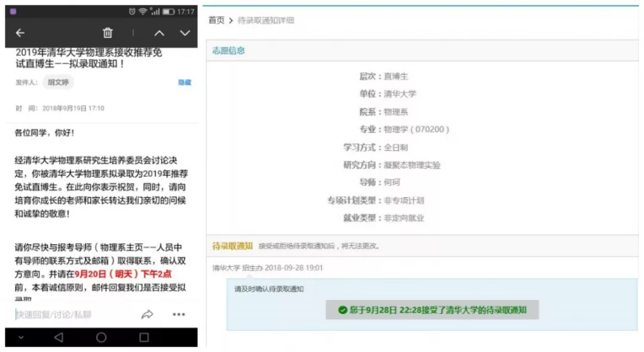The image size is (644, 352).
Task: Click the green checkmark in acceptance notice
Action: coord(342,310)
